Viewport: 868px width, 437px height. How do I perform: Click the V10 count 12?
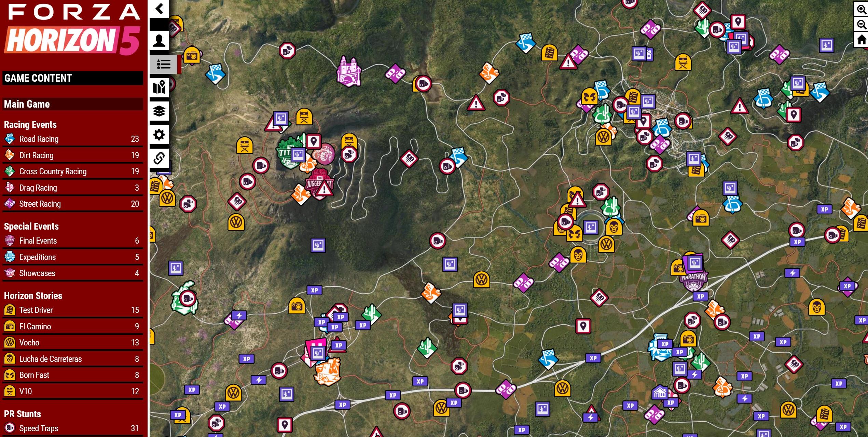135,392
